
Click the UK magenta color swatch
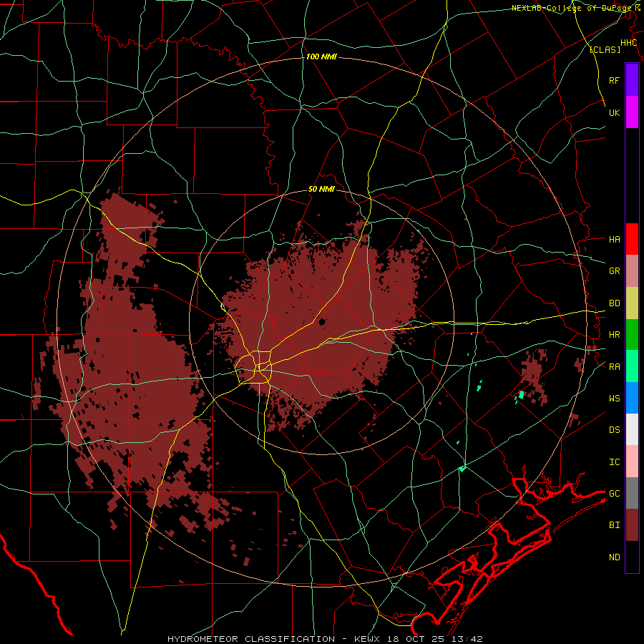[632, 112]
